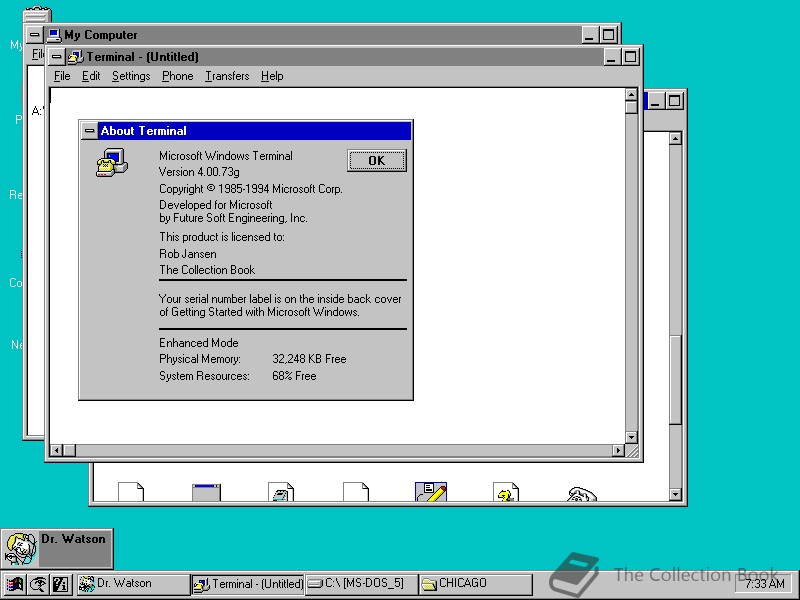
Task: Minimize the Terminal window
Action: click(x=612, y=57)
